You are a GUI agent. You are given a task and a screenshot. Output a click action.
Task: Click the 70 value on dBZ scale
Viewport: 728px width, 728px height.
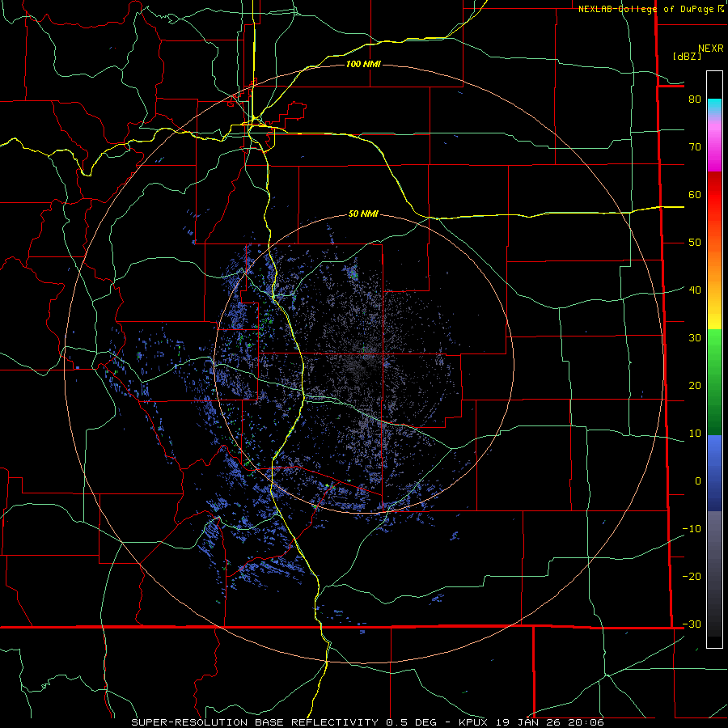coord(695,146)
